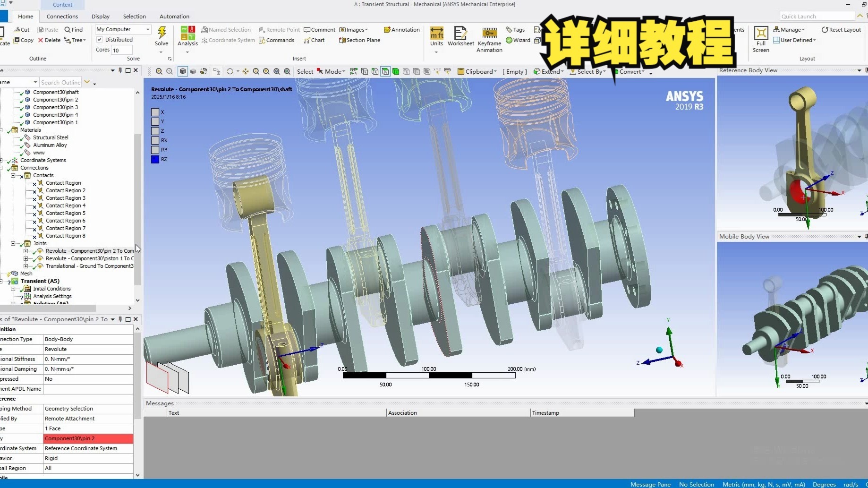Click the Search Outline input field
Viewport: 868px width, 488px height.
tap(60, 82)
